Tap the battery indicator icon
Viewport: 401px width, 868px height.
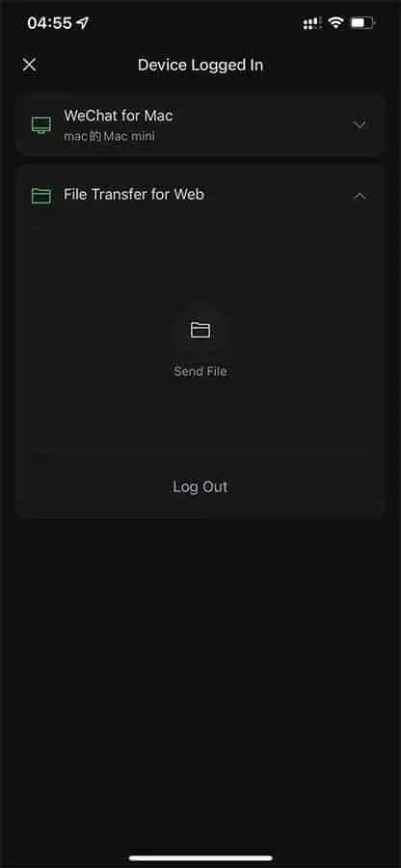click(x=363, y=23)
